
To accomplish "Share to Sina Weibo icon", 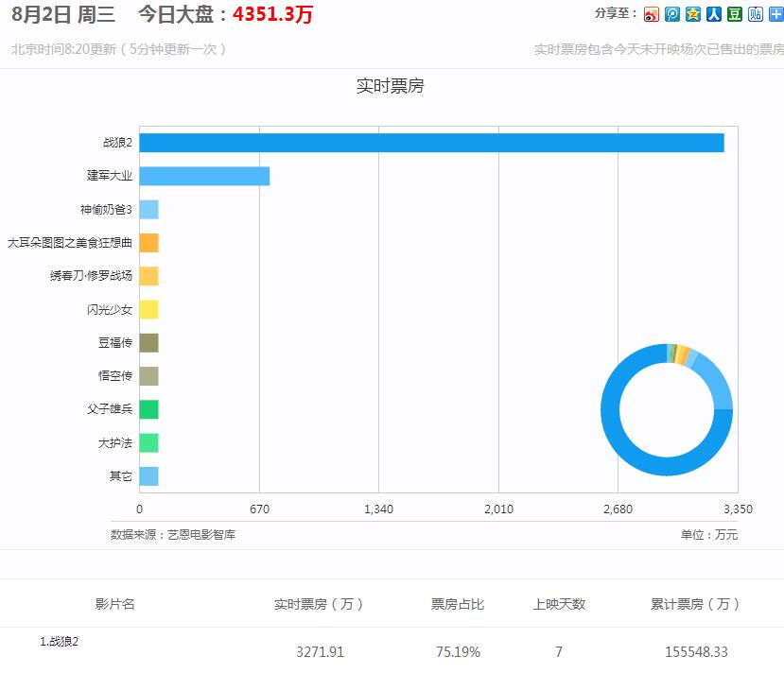I will pos(652,14).
